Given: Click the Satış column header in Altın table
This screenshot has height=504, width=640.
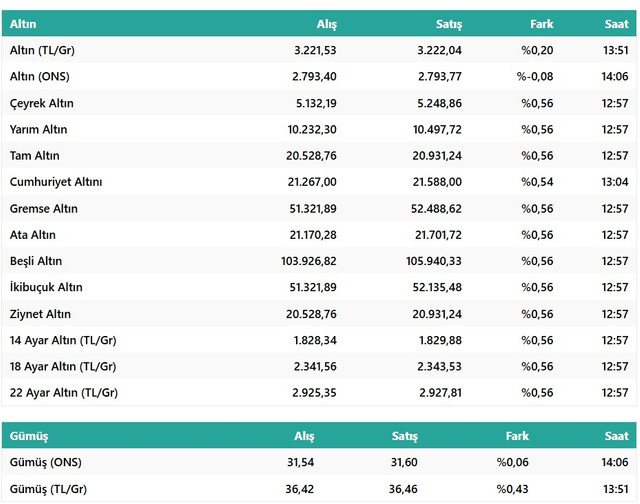Looking at the screenshot, I should pyautogui.click(x=436, y=24).
